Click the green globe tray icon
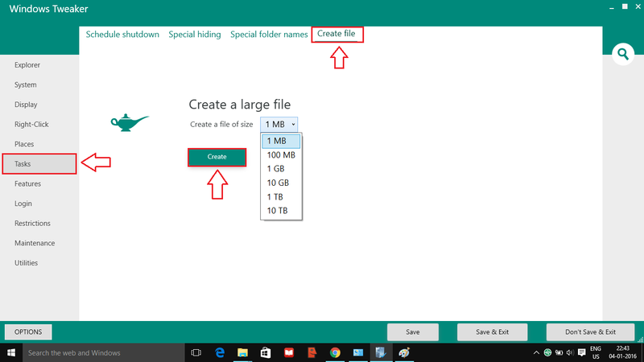Image resolution: width=644 pixels, height=362 pixels. tap(547, 352)
